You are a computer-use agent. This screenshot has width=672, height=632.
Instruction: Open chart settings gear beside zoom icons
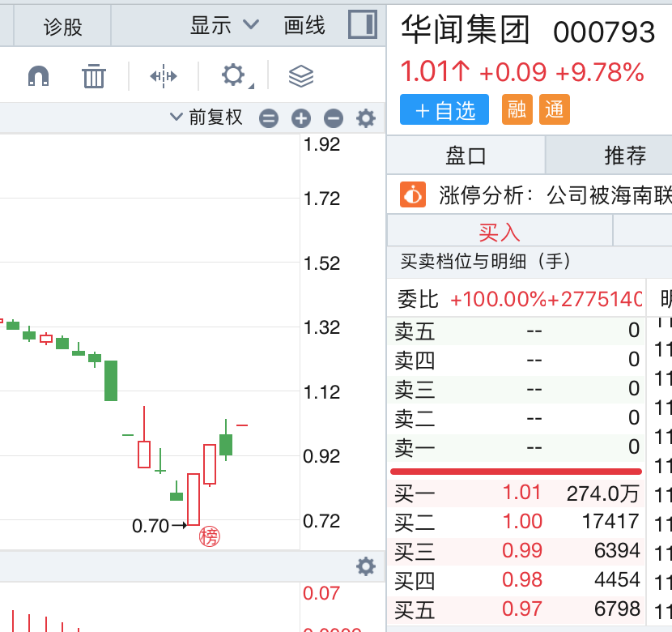[x=366, y=118]
